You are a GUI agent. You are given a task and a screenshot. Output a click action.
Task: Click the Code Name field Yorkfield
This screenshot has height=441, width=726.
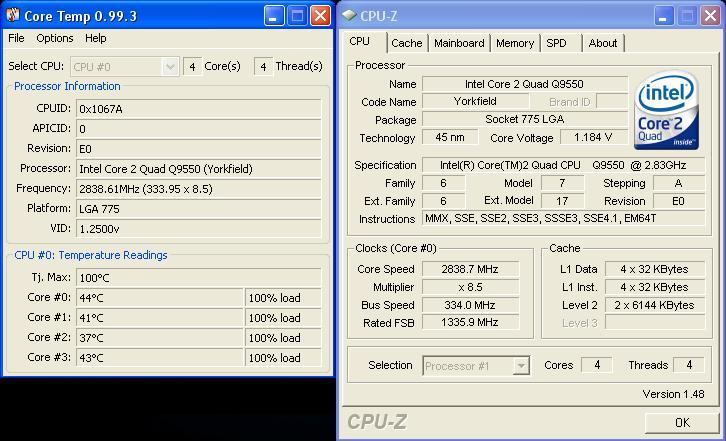click(475, 101)
